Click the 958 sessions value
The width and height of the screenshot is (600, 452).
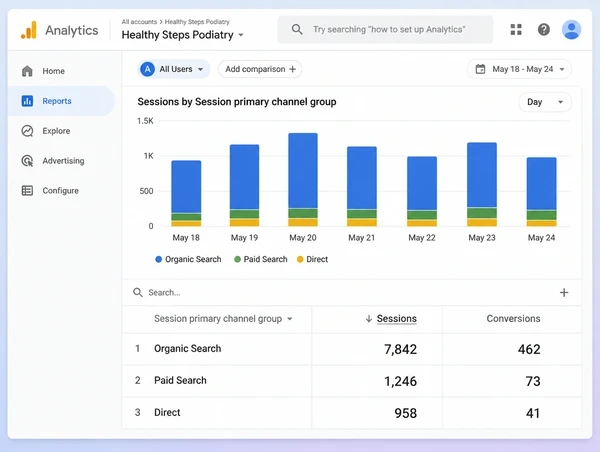pyautogui.click(x=406, y=413)
